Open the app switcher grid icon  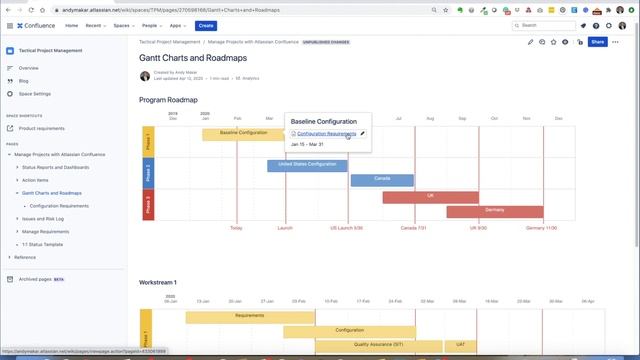click(10, 26)
